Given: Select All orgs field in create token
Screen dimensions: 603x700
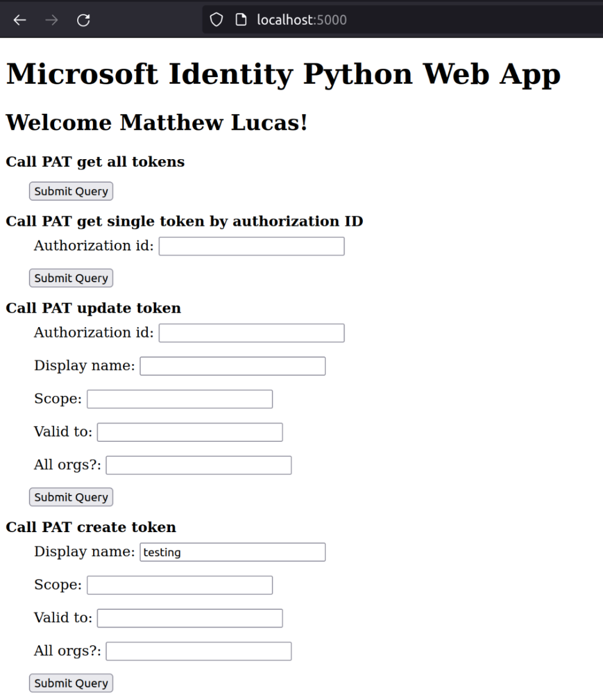Looking at the screenshot, I should point(199,651).
